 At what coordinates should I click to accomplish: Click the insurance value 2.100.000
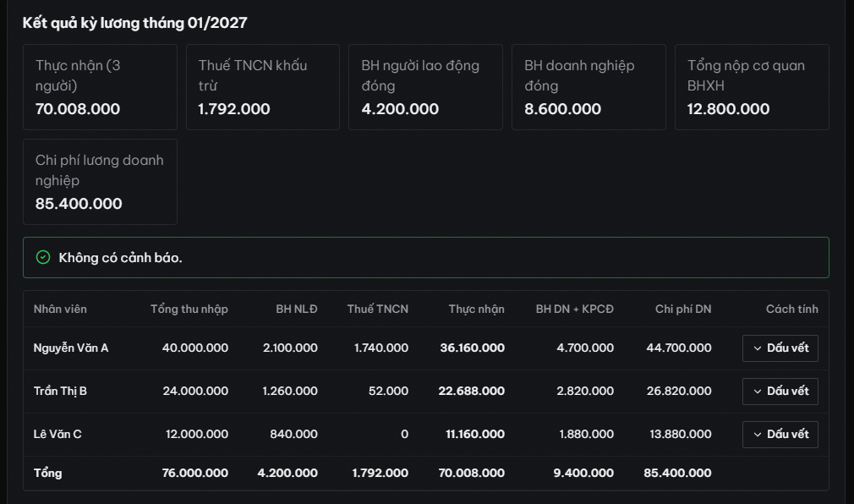[290, 348]
